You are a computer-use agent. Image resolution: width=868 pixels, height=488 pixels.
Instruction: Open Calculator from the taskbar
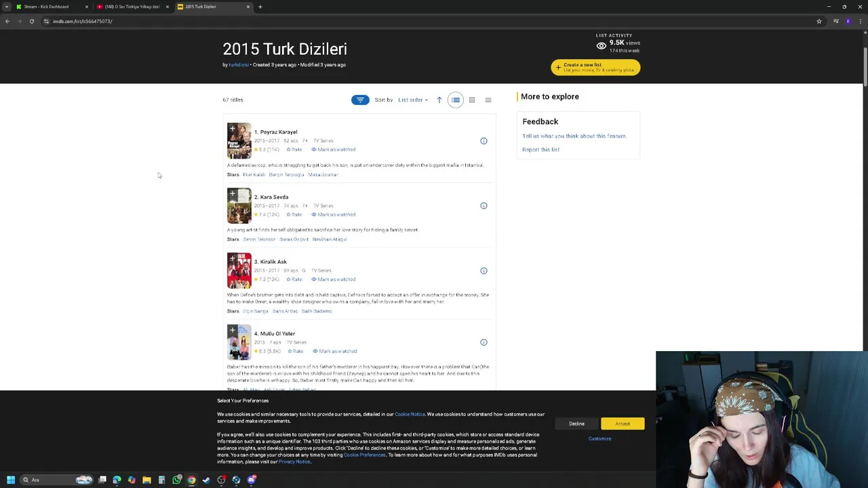click(x=161, y=480)
